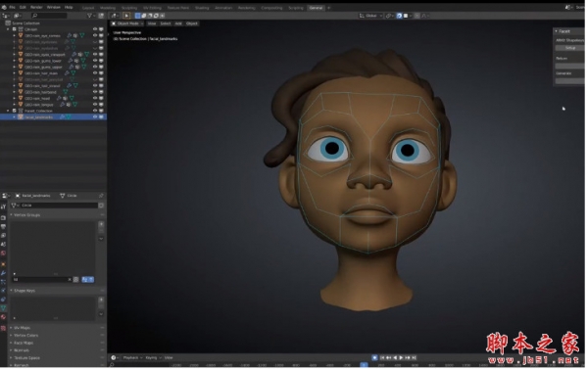Expand the Vertex Colors panel
588x369 pixels.
click(x=25, y=336)
